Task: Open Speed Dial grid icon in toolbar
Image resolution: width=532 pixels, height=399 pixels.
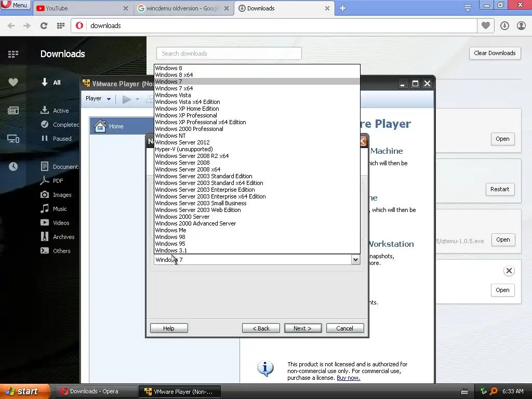Action: [x=61, y=26]
